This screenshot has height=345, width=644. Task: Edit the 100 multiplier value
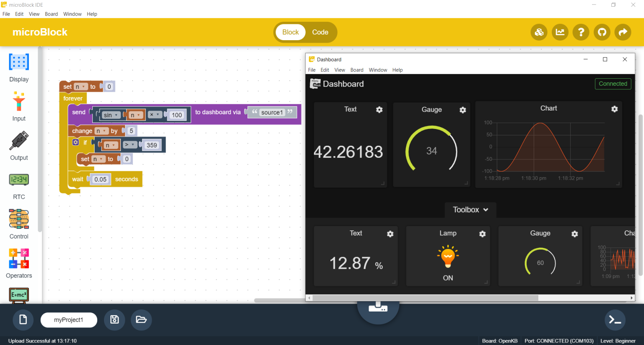(177, 115)
